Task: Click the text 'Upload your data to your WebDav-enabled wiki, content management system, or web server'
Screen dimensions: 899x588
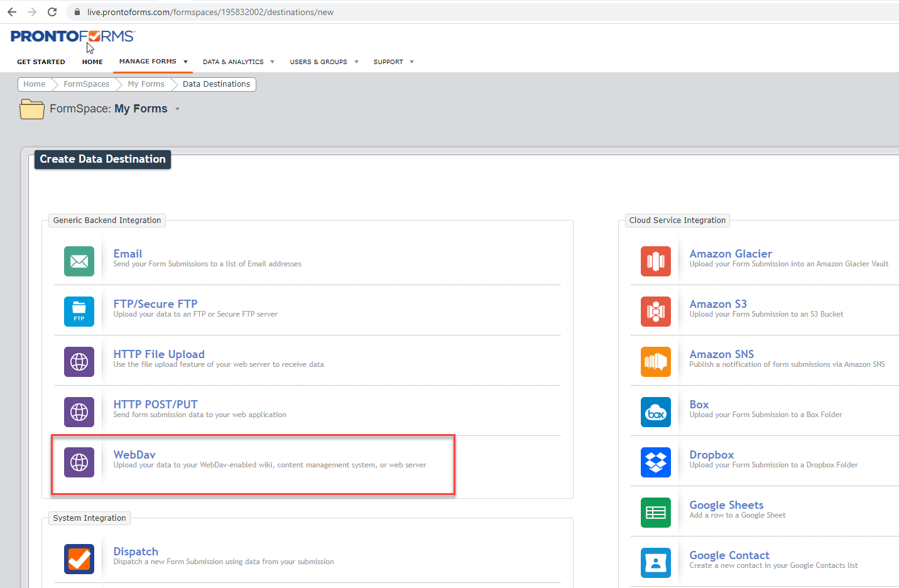Action: pyautogui.click(x=270, y=465)
